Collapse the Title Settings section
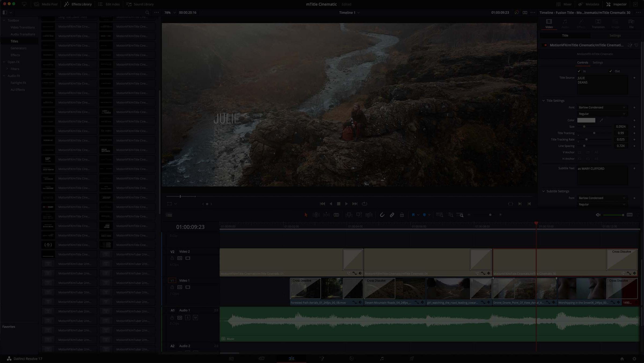Image resolution: width=644 pixels, height=363 pixels. coord(544,100)
